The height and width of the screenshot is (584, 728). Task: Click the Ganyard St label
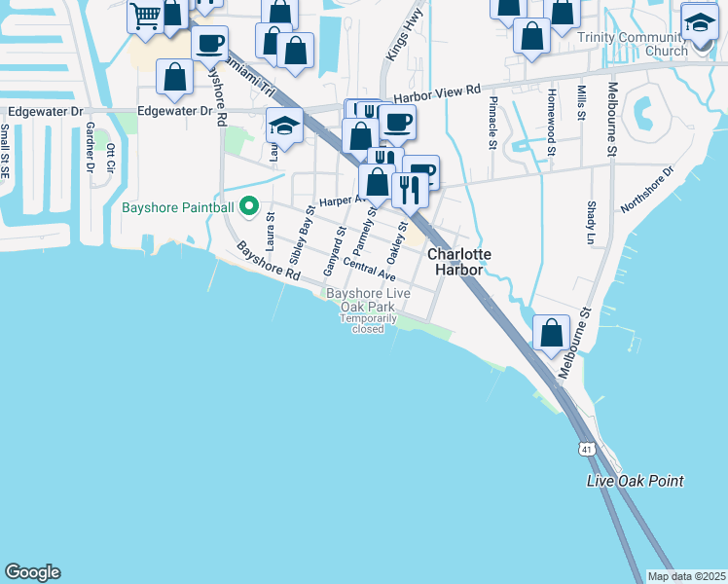coord(335,251)
